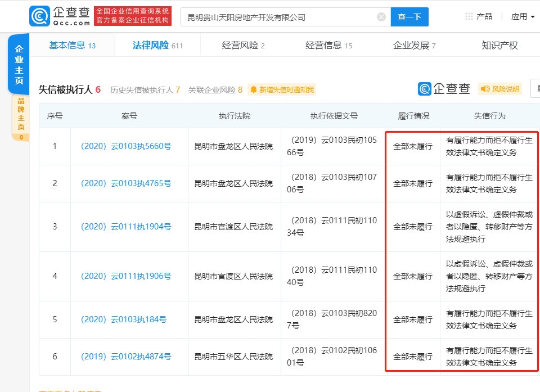The image size is (540, 392).
Task: Open the 应用 dropdown menu
Action: click(523, 16)
